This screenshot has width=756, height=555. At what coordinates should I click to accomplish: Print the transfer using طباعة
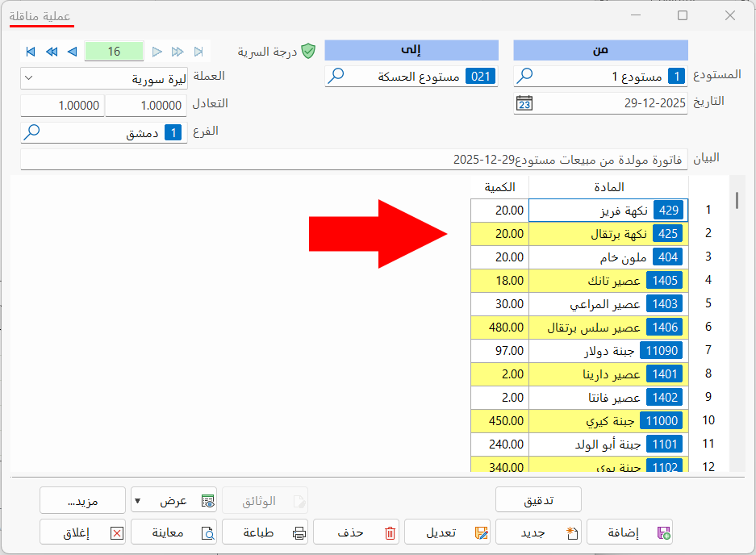coord(265,532)
